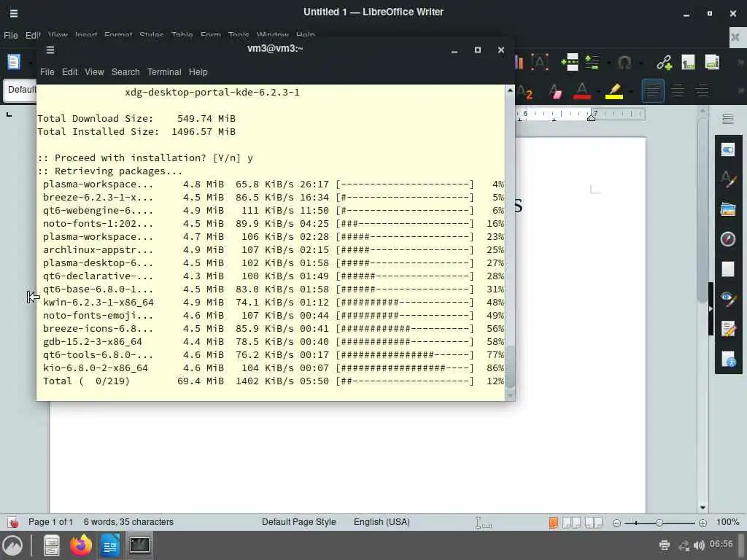747x560 pixels.
Task: Open the Writer Edit menu
Action: 33,35
